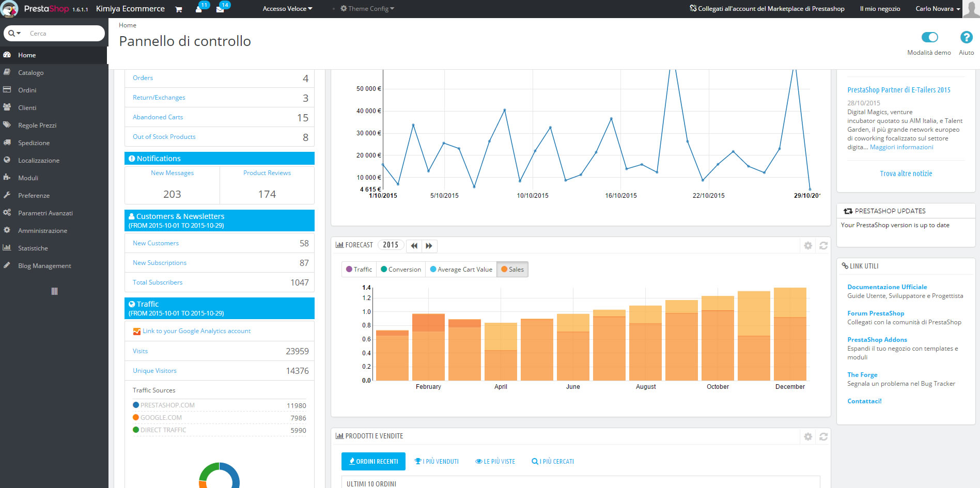The height and width of the screenshot is (488, 980).
Task: Switch to I Più Cercati tab
Action: tap(553, 462)
